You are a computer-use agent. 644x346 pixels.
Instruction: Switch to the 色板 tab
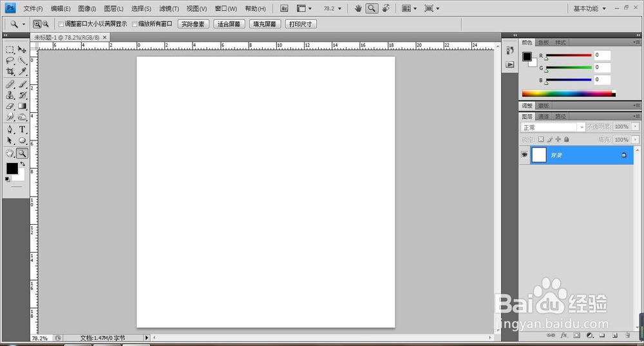click(x=544, y=43)
